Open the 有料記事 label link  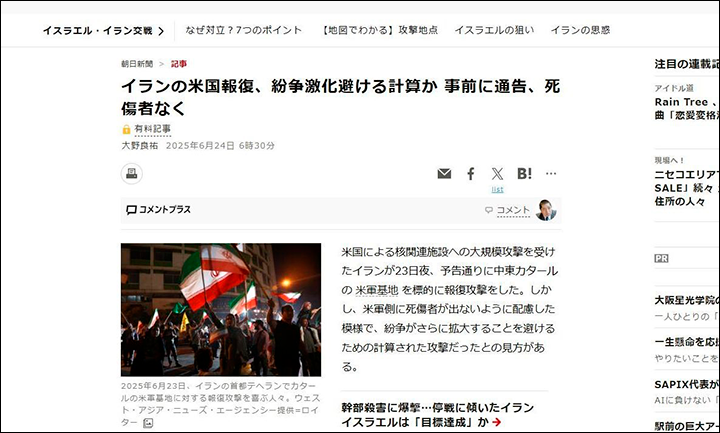tap(152, 129)
